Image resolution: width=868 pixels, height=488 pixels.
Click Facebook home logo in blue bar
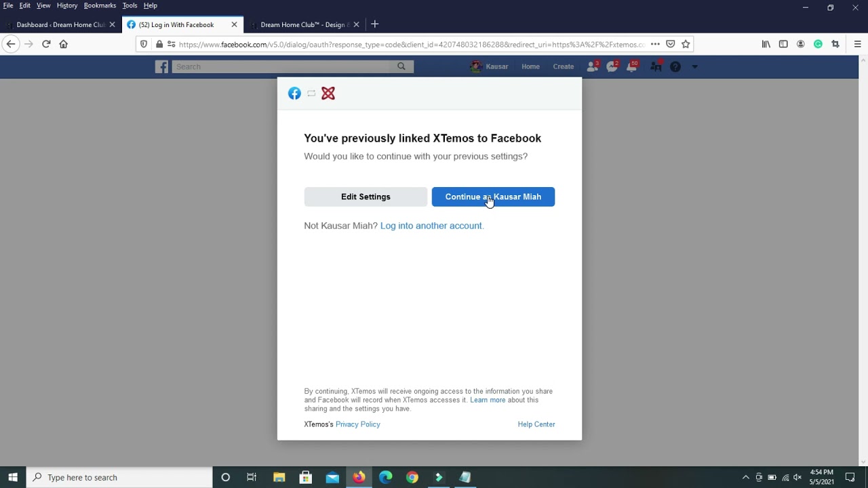point(161,66)
